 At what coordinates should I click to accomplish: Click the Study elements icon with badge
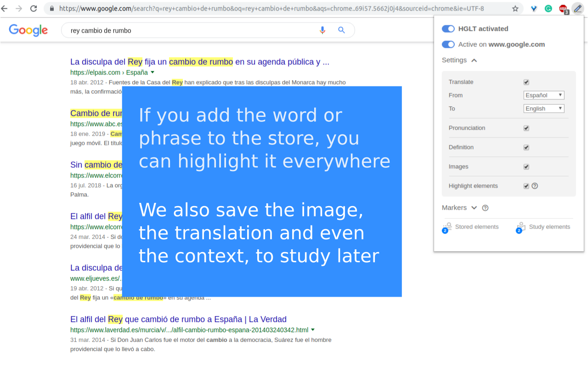point(520,227)
